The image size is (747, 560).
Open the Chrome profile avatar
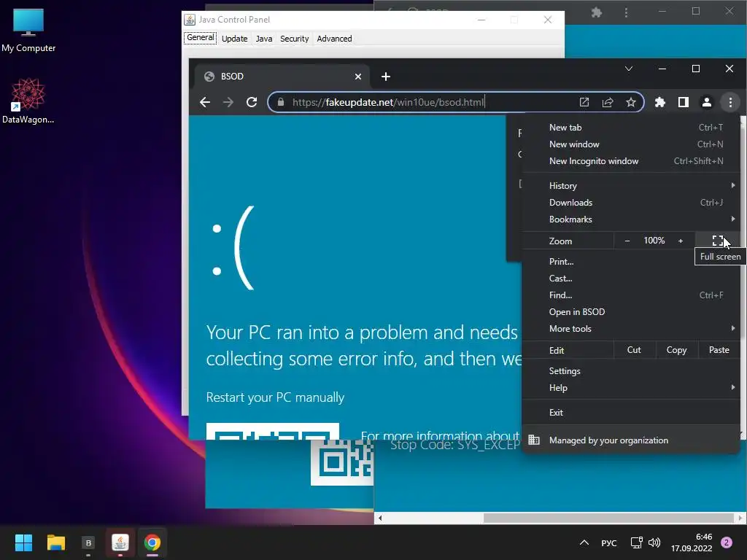(706, 102)
